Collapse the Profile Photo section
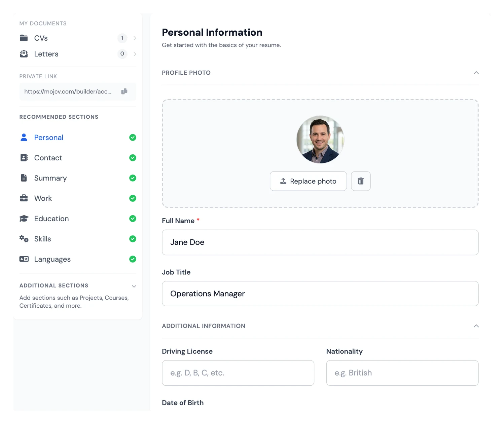The width and height of the screenshot is (504, 424). (x=476, y=73)
